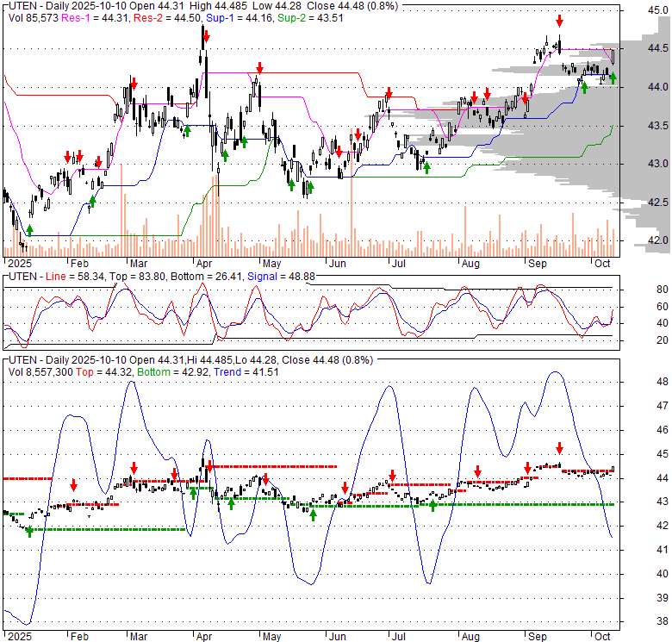
Task: Click the red sell arrow above the September peak in the top chart
Action: pos(559,21)
